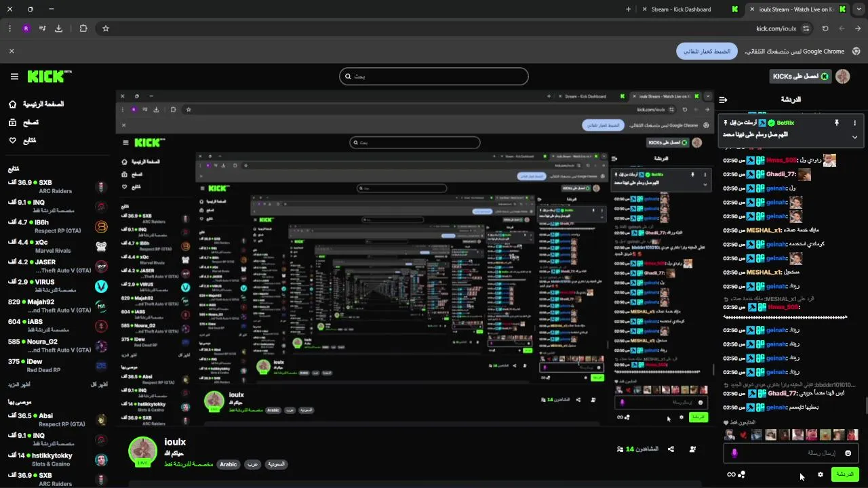The image size is (868, 488).
Task: Open the Kick hamburger menu
Action: (x=14, y=77)
